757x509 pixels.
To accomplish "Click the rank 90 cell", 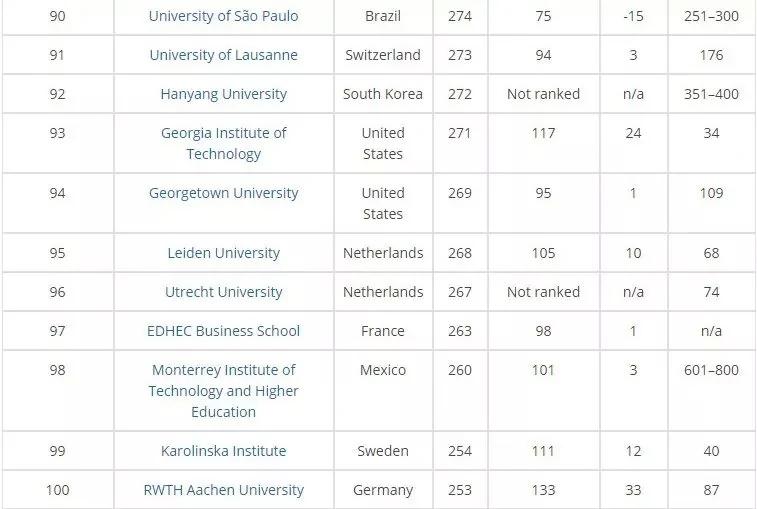I will click(x=57, y=16).
